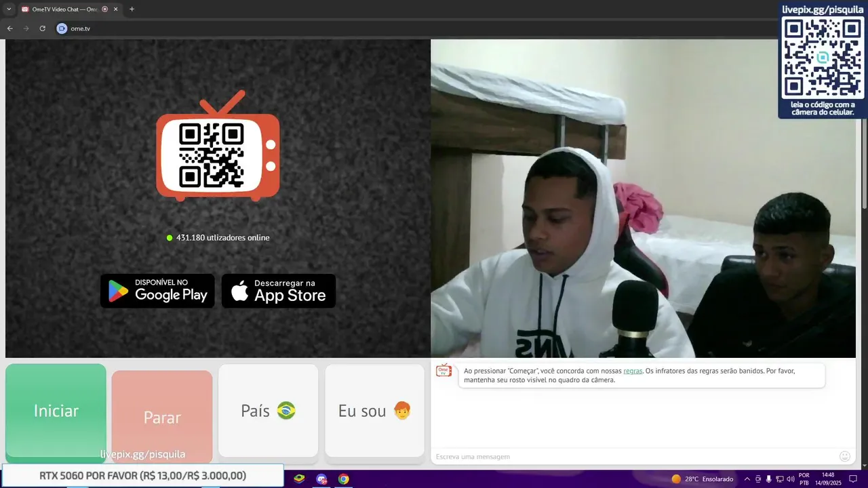The image size is (868, 488).
Task: Reload the ome.tv page
Action: [42, 28]
